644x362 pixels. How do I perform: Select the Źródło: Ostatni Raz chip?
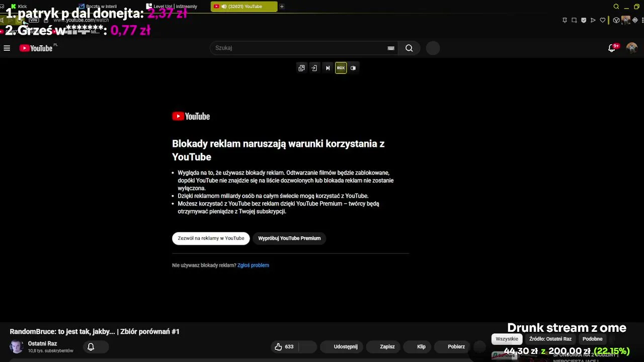click(x=550, y=339)
